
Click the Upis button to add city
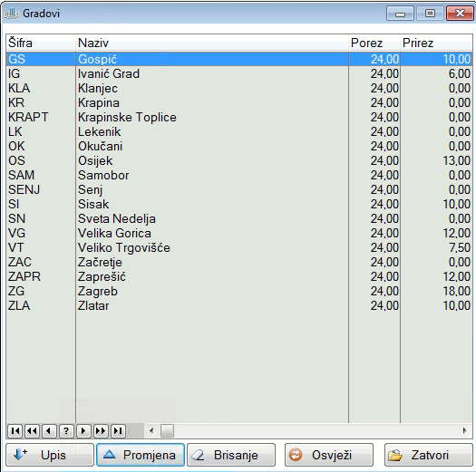pos(50,455)
